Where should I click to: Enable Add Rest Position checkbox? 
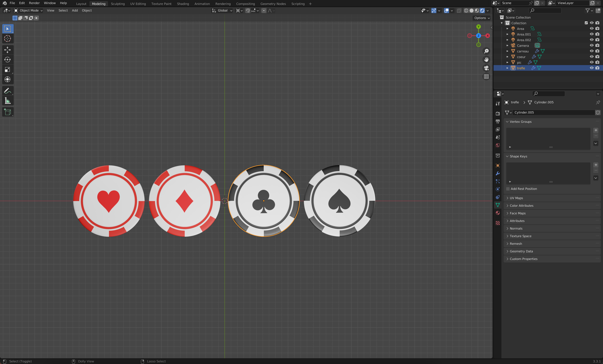[508, 189]
